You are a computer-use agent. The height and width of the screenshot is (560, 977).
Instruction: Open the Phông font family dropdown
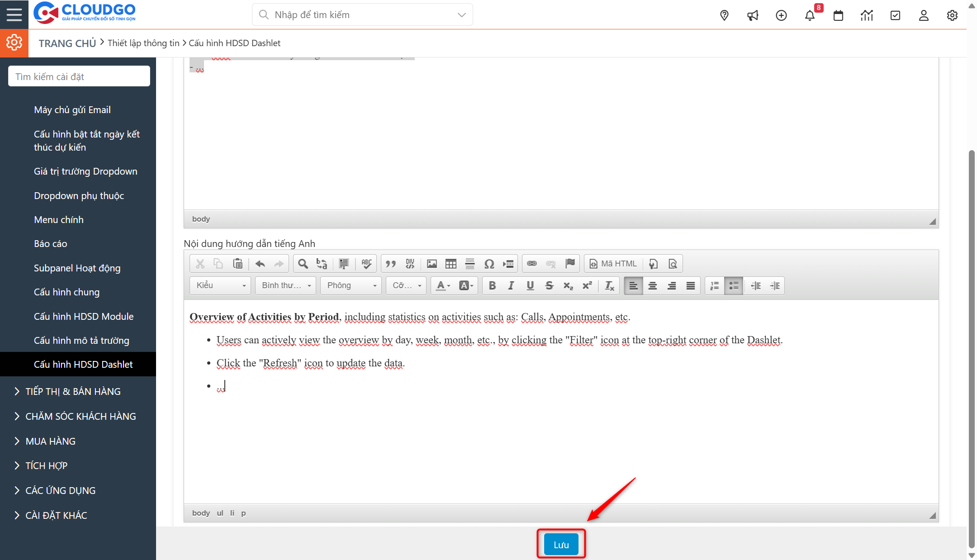[351, 285]
